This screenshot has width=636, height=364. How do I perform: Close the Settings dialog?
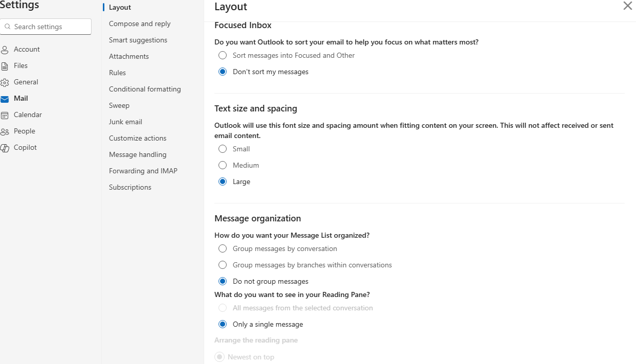[x=628, y=6]
